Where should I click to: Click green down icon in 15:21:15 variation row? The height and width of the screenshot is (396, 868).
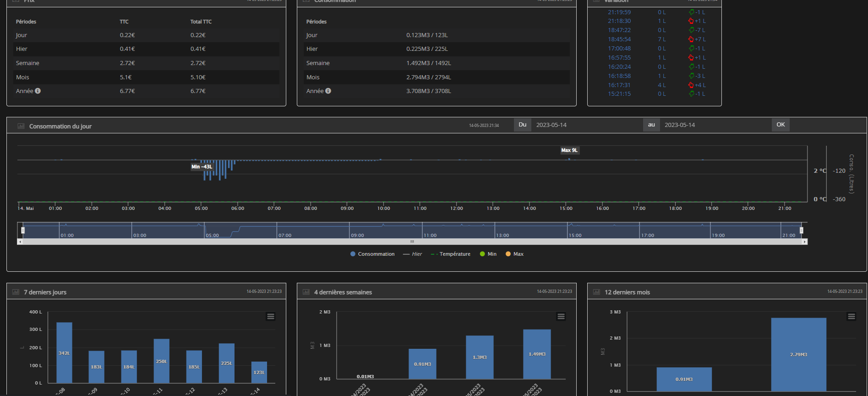[x=691, y=94]
